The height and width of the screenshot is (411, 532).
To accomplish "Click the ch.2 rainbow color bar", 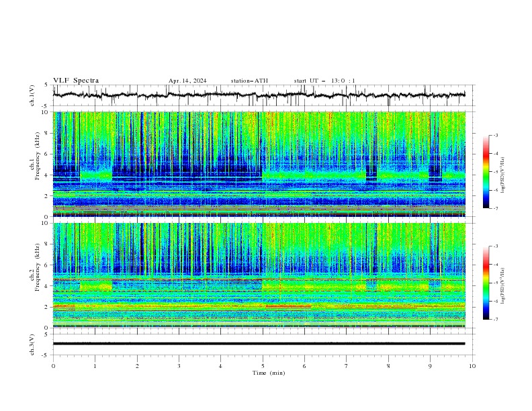I will click(486, 283).
